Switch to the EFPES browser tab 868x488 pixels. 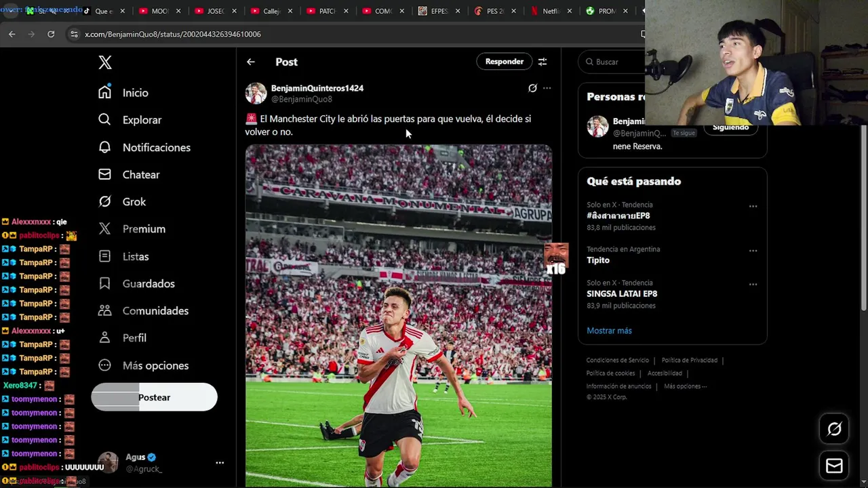click(x=434, y=11)
